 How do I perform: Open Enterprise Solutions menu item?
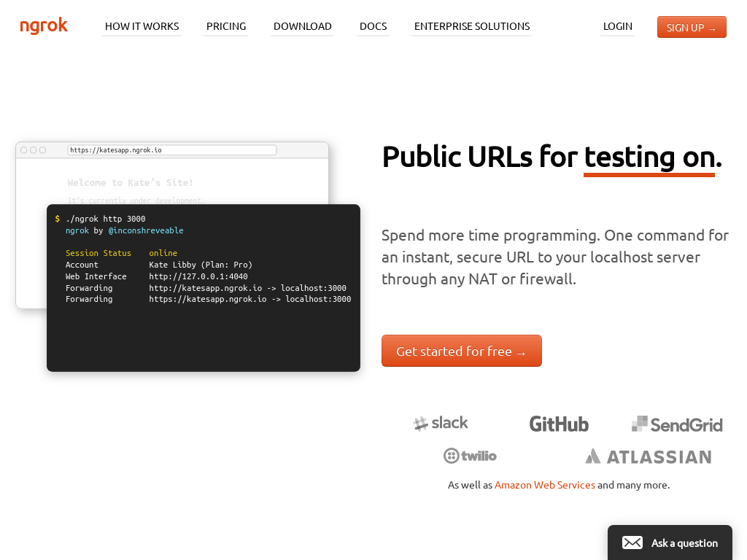point(471,26)
